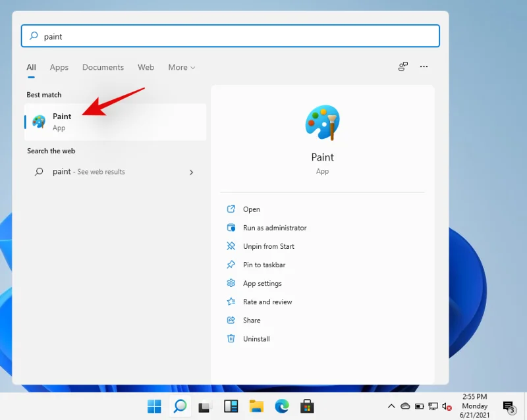
Task: Click Uninstall in the Paint actions
Action: point(256,338)
